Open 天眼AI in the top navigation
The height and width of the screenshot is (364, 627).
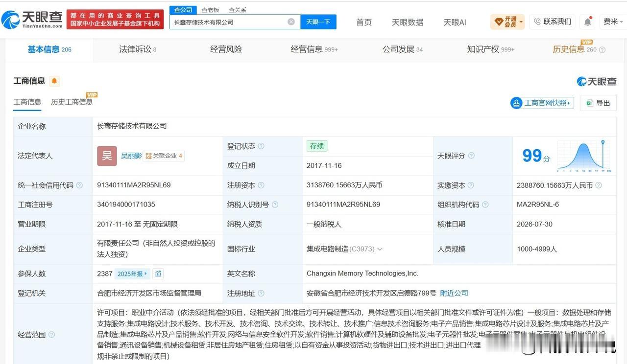click(455, 22)
